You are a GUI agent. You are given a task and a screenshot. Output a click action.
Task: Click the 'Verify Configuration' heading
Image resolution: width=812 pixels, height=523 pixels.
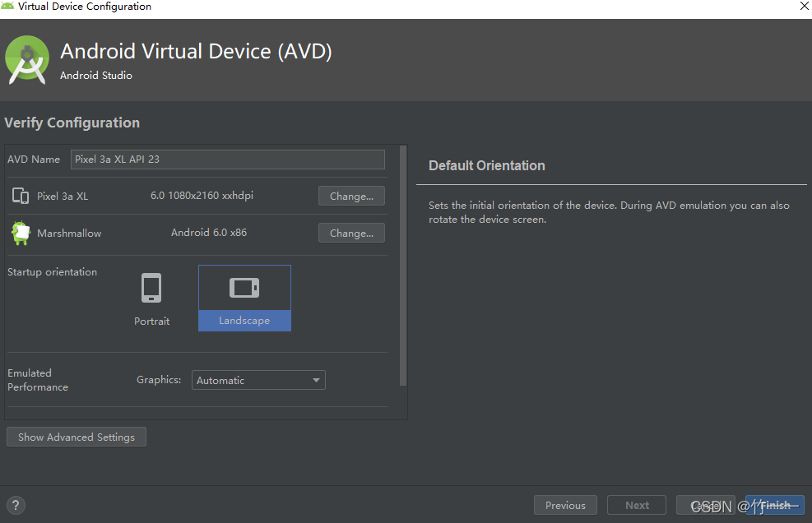(72, 123)
